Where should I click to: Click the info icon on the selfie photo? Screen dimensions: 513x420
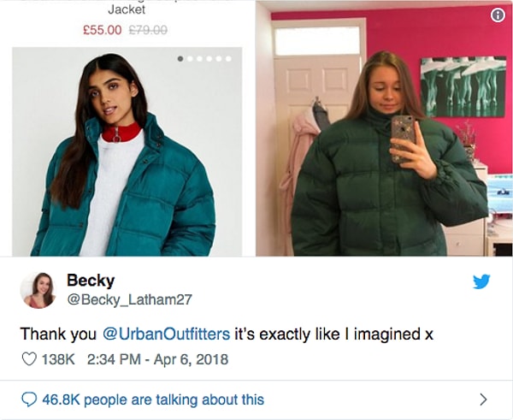pos(498,15)
